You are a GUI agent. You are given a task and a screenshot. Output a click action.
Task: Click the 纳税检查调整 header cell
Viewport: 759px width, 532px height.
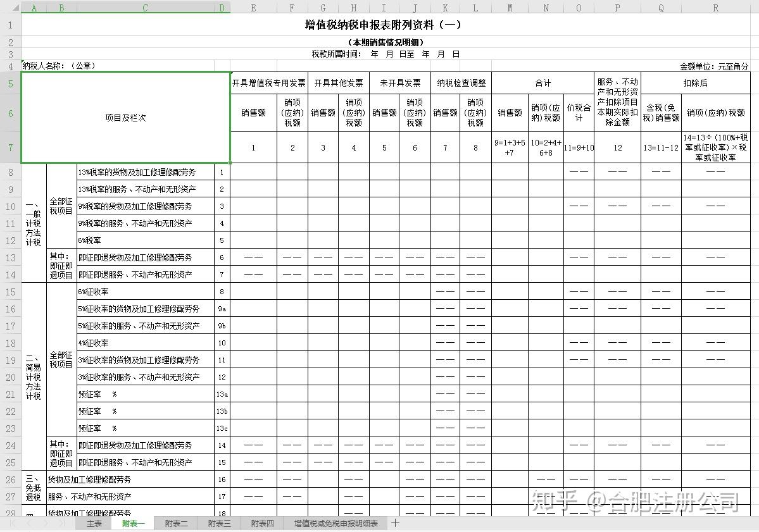[x=461, y=84]
